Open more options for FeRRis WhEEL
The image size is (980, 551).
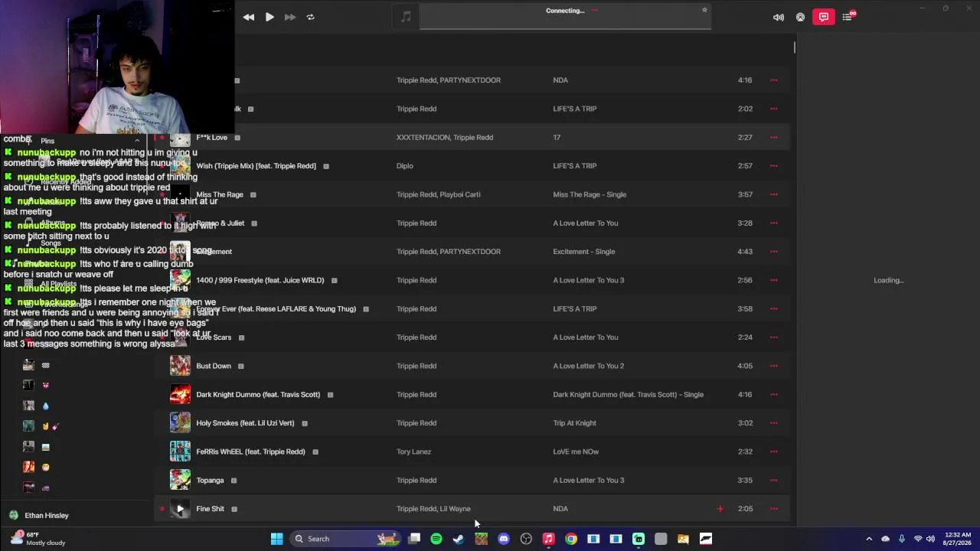[774, 452]
